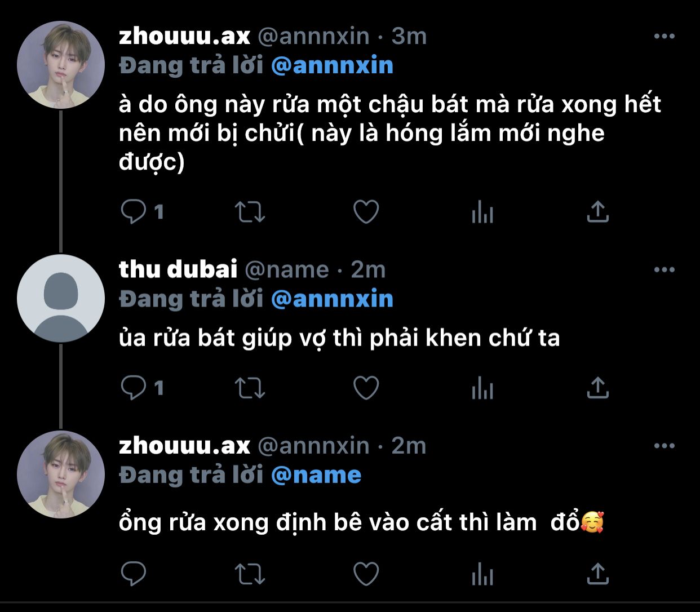The image size is (700, 612).
Task: Open the @name mention link in last tweet
Action: (x=316, y=475)
